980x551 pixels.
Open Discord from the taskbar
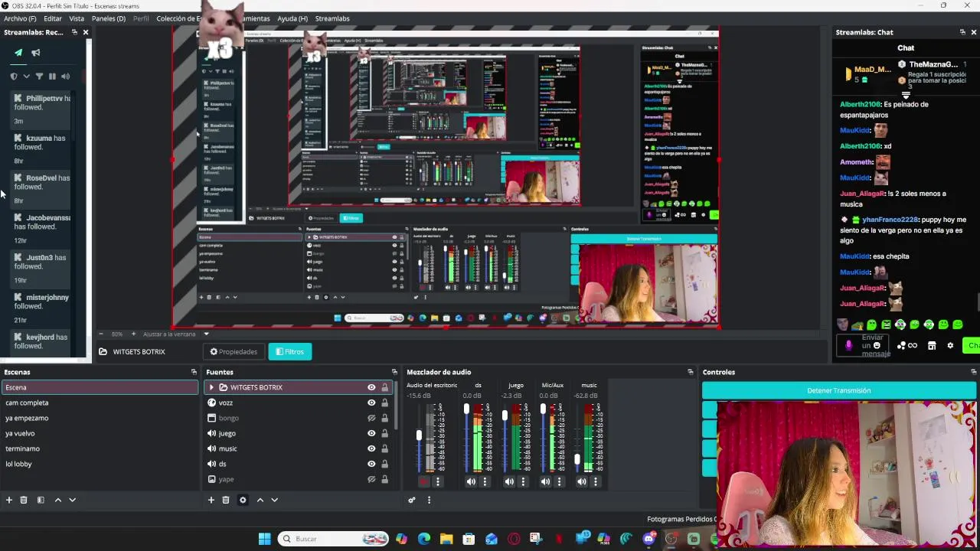coord(649,539)
